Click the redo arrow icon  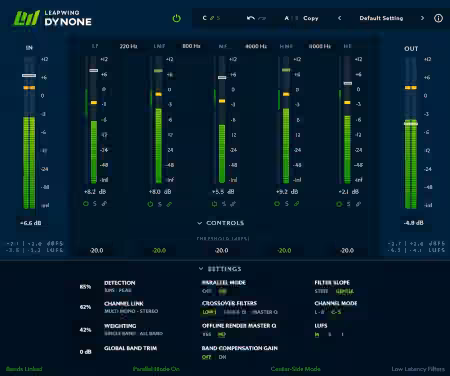point(262,18)
